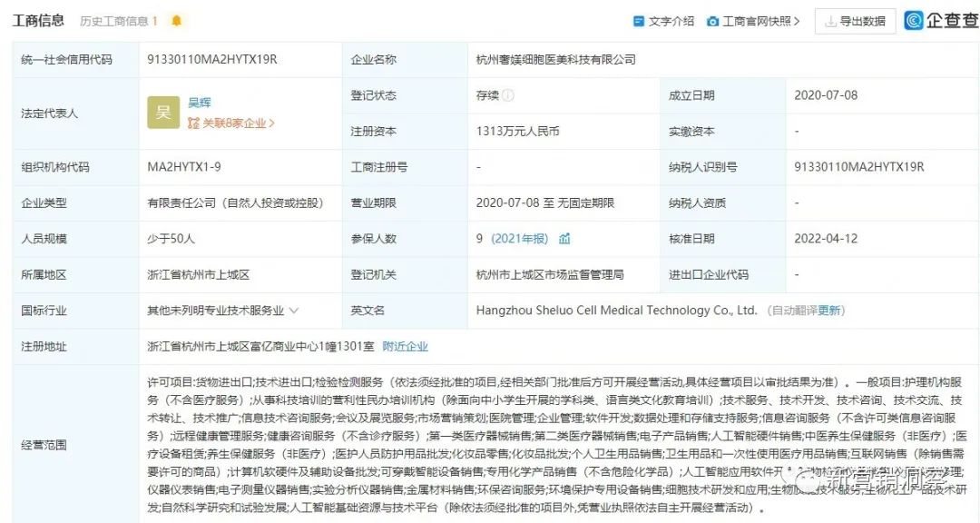
Task: Open 历史工商信息 tab
Action: (x=119, y=21)
